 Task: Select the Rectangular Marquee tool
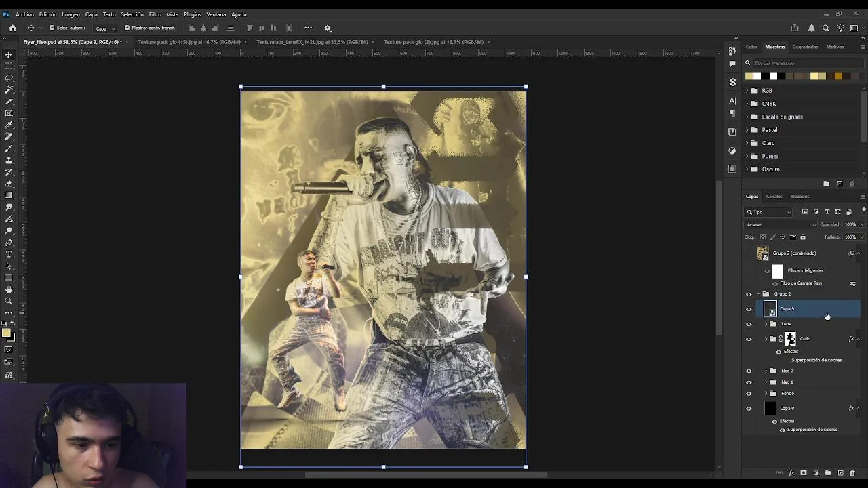[x=9, y=66]
